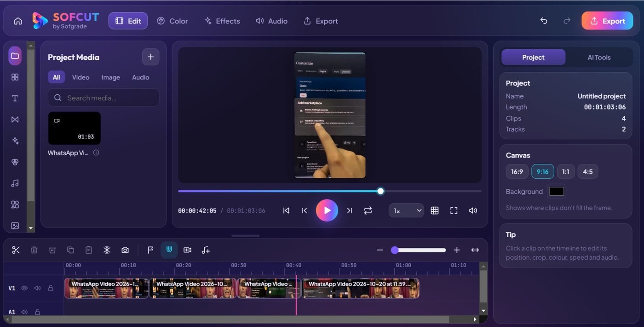644x327 pixels.
Task: Hide the V1 track with eye icon
Action: 24,288
